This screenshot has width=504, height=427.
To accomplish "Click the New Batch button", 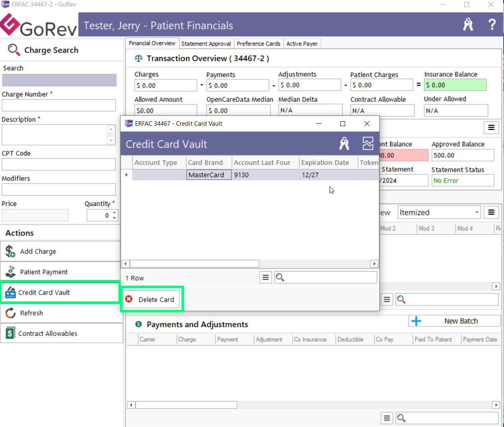I will tap(455, 321).
